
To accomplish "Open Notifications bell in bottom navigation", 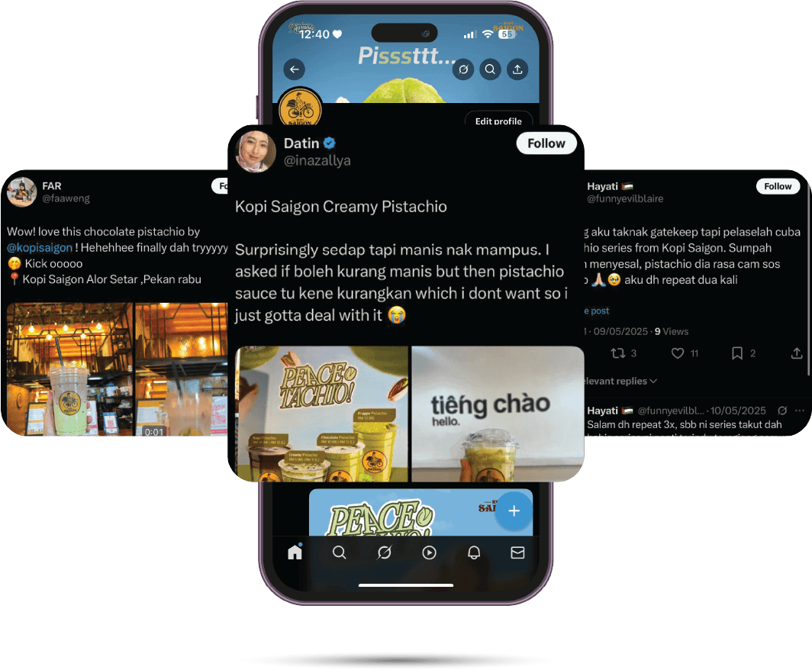I will pyautogui.click(x=474, y=552).
